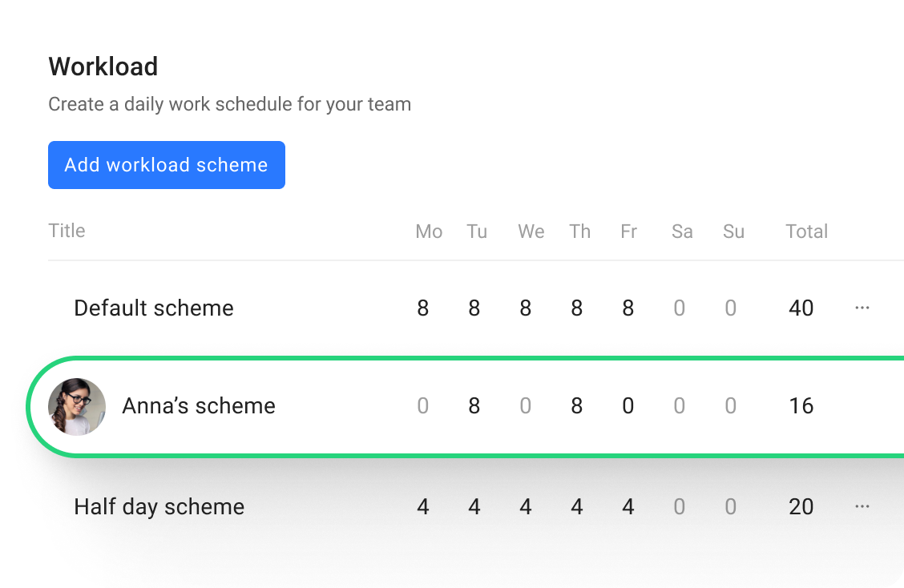Edit Monday hours in Default scheme
904x588 pixels.
(423, 308)
